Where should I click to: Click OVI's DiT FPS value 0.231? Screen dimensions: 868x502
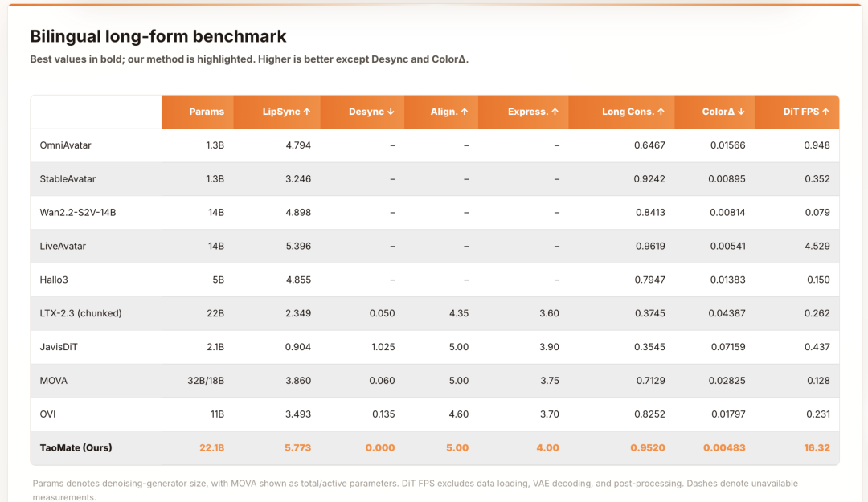817,414
